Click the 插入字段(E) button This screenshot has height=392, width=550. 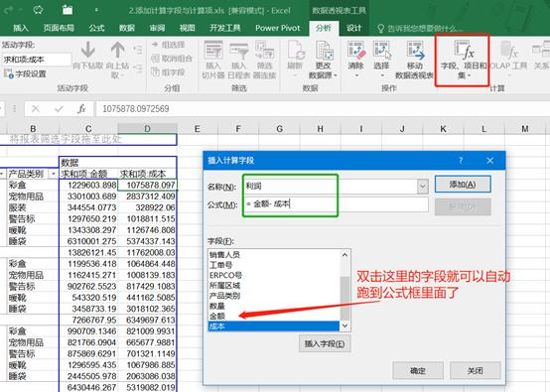(325, 343)
